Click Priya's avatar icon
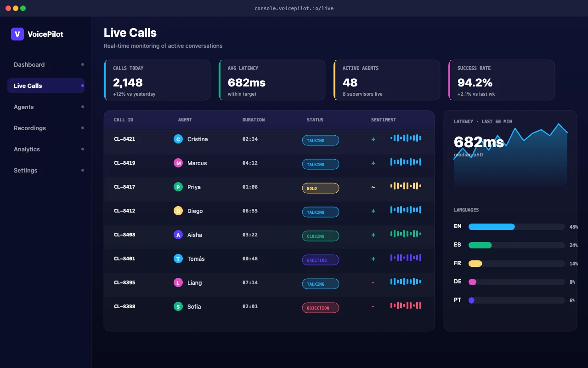The height and width of the screenshot is (368, 588). click(x=178, y=187)
